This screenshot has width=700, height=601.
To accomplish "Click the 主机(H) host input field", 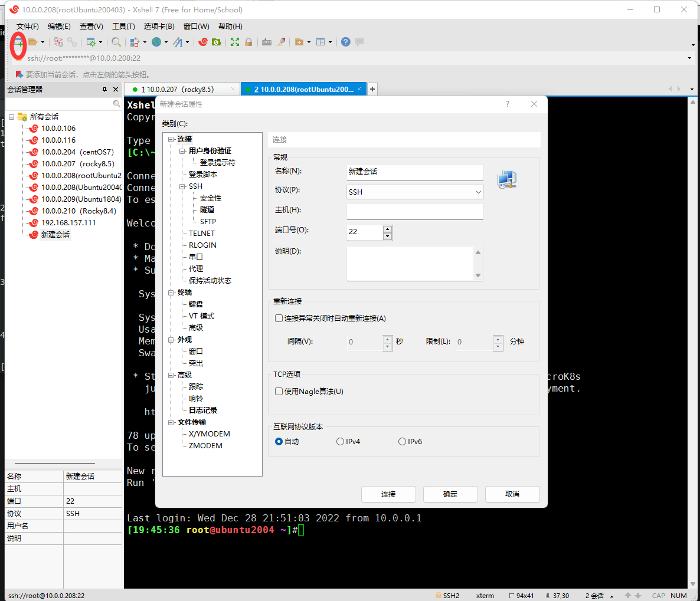I will 415,211.
